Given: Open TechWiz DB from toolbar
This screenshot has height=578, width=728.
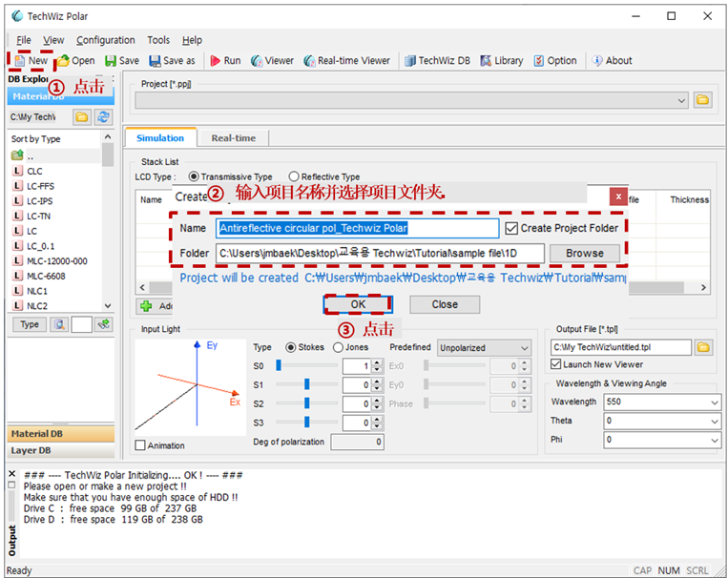Looking at the screenshot, I should click(437, 61).
